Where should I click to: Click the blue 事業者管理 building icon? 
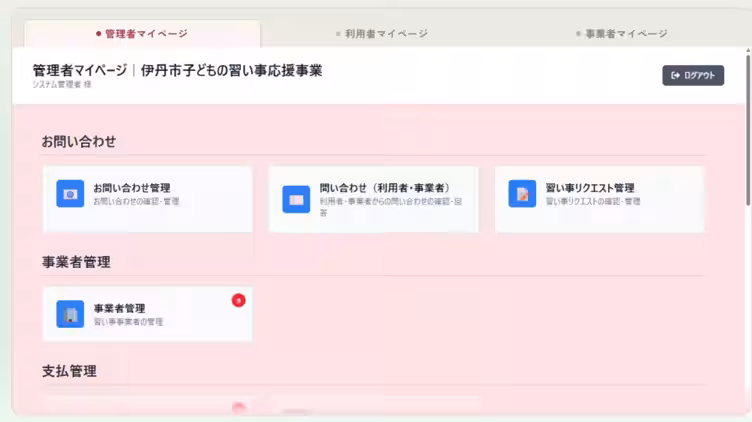coord(70,314)
